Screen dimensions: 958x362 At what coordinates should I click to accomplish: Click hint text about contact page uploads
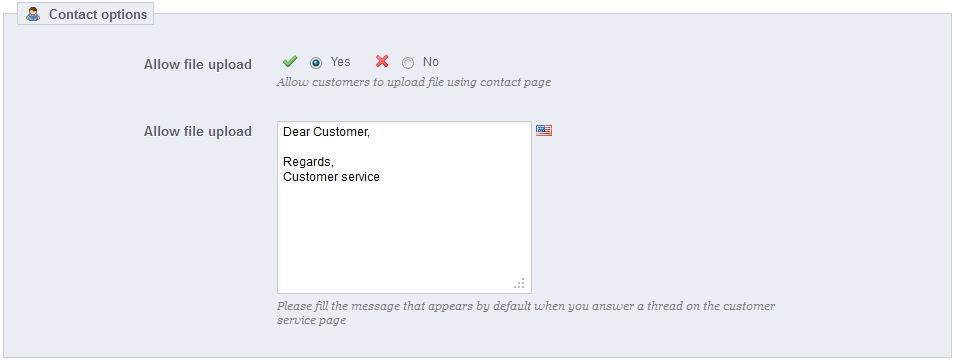414,82
